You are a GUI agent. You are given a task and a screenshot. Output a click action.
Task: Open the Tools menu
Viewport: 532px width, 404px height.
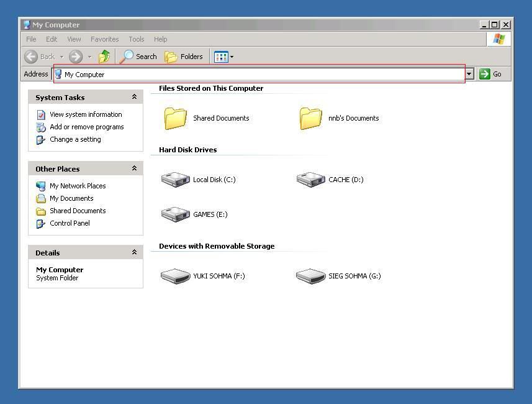click(x=137, y=39)
